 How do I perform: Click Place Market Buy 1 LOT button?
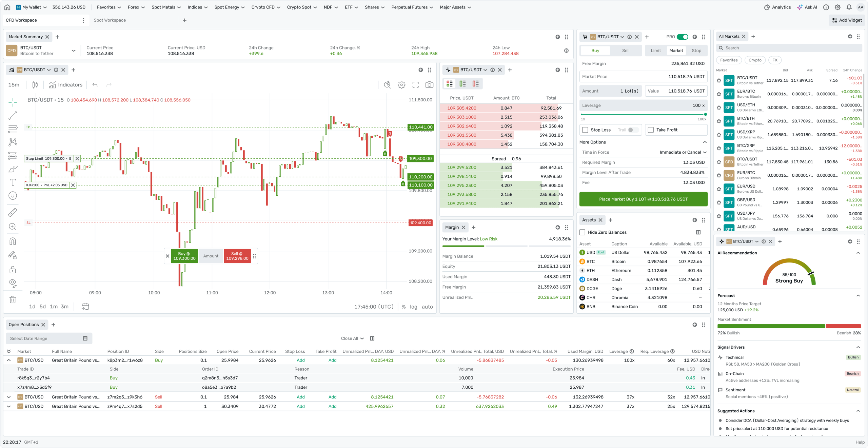point(643,199)
